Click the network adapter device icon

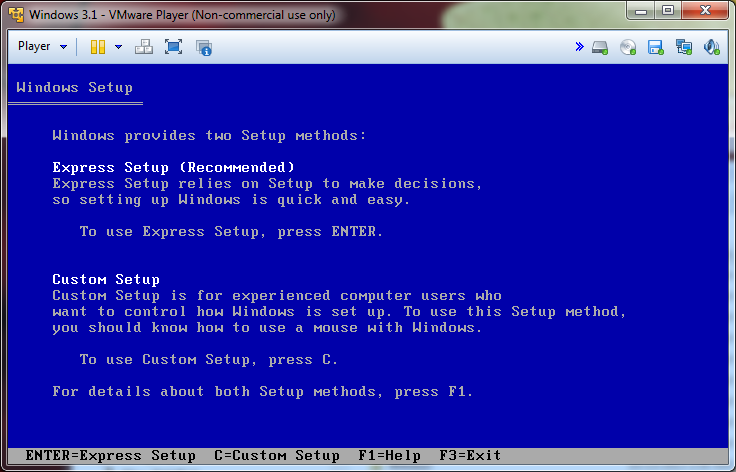click(684, 47)
